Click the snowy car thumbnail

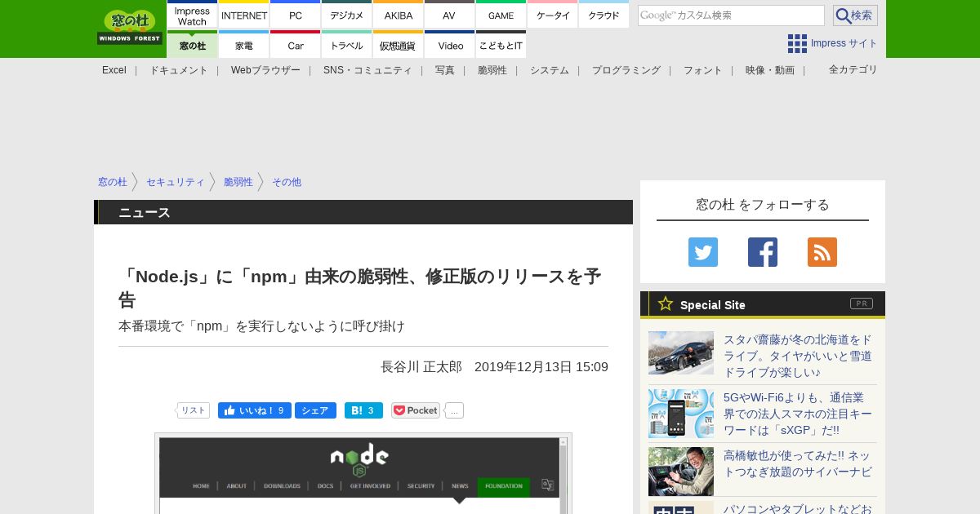point(681,352)
